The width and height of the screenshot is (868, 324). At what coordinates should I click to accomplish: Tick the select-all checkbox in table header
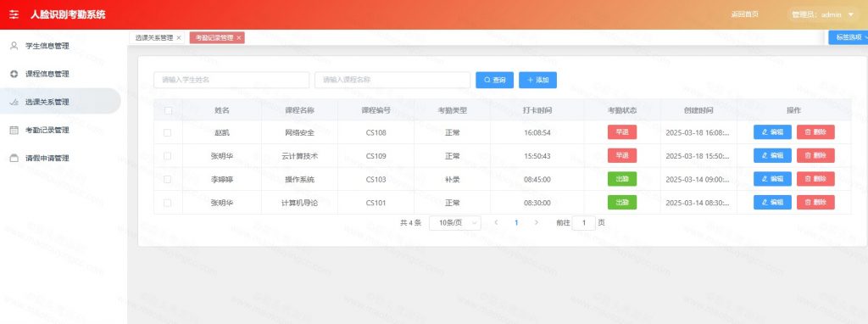pos(168,111)
